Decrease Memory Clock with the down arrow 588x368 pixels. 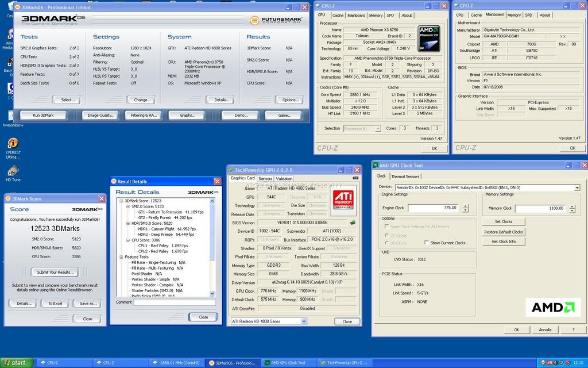[x=572, y=210]
